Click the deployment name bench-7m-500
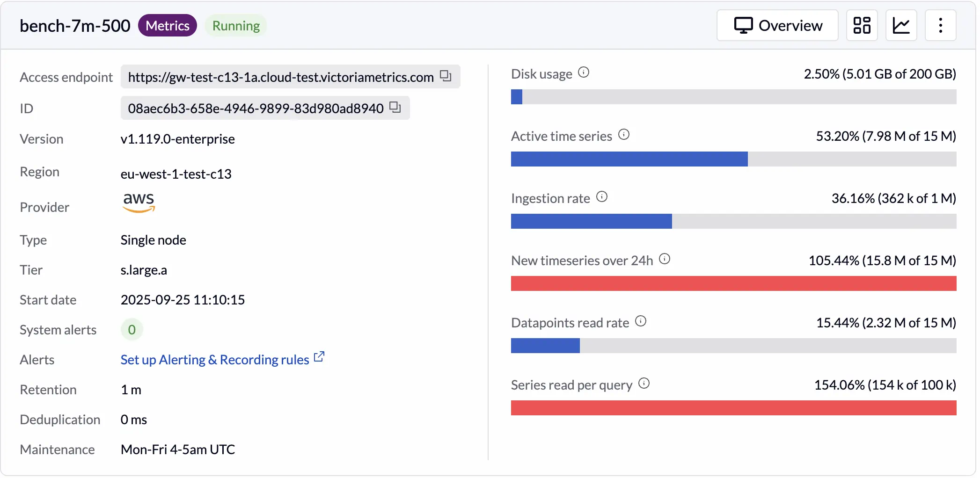980x478 pixels. [x=74, y=25]
